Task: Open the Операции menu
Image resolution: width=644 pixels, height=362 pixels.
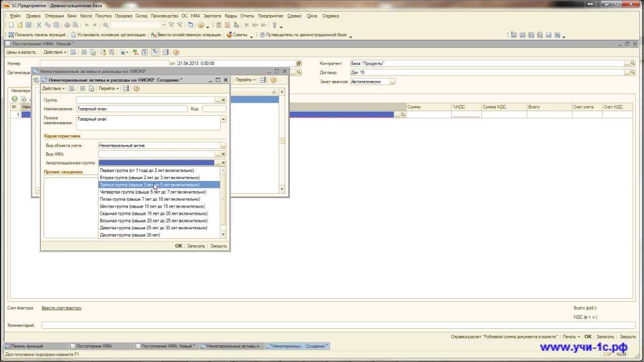Action: tap(54, 16)
